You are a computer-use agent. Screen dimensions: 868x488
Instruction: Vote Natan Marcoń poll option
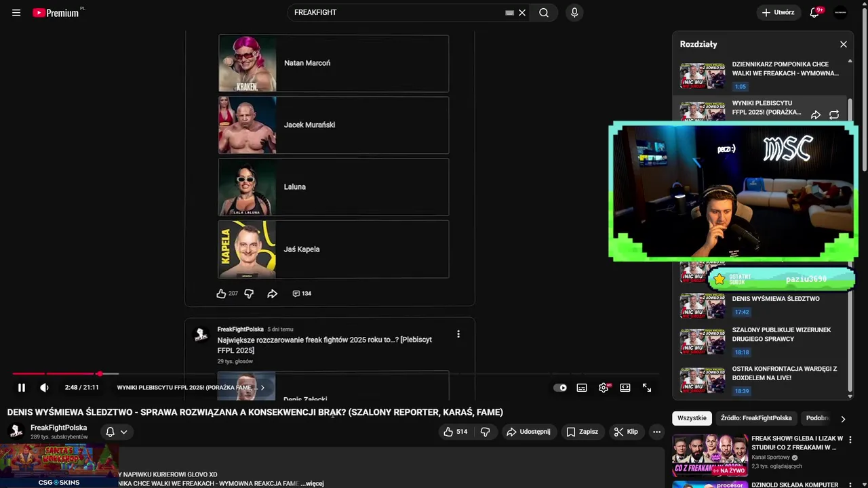[x=334, y=63]
